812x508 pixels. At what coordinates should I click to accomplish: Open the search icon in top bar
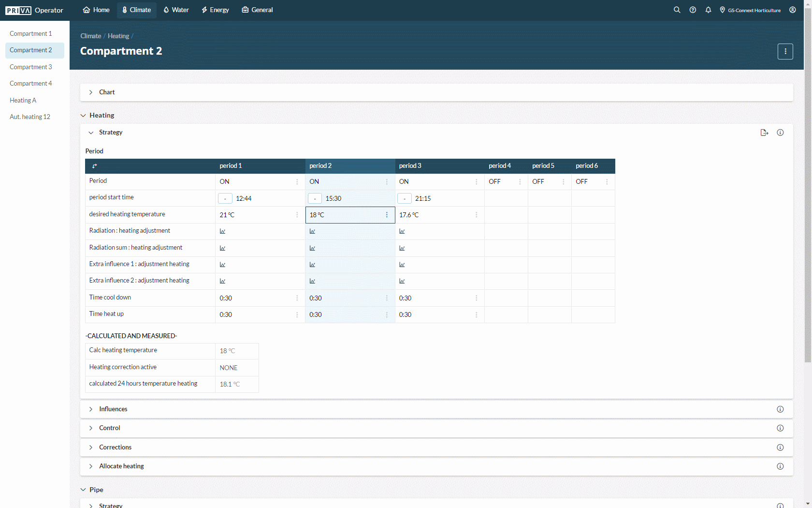click(x=677, y=10)
